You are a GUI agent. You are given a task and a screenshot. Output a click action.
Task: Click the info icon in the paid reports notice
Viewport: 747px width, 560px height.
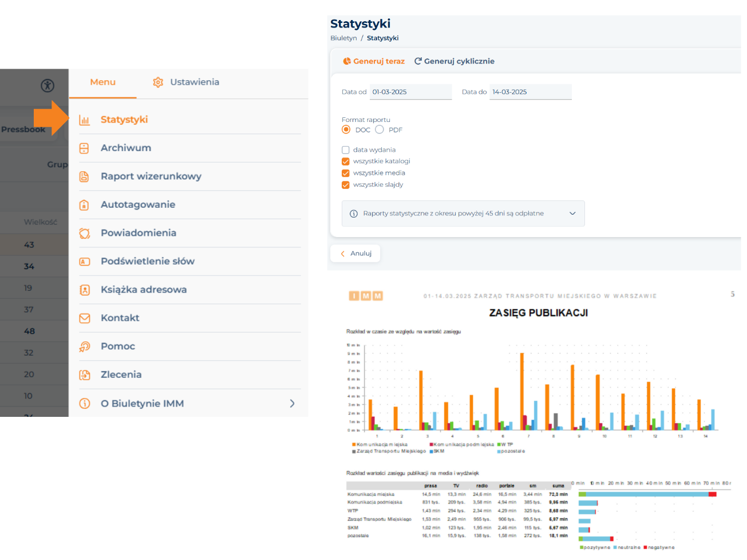[354, 214]
